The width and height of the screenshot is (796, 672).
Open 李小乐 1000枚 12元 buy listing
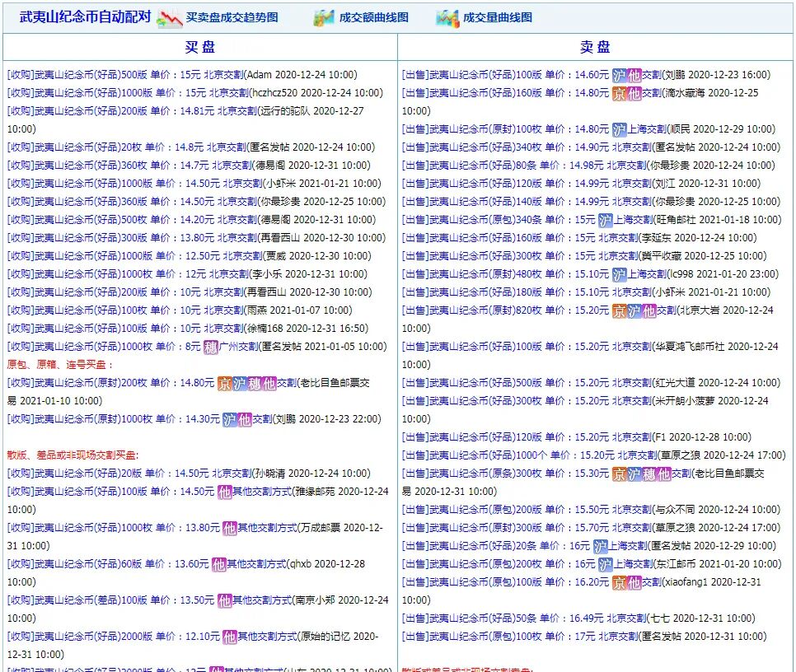pyautogui.click(x=187, y=274)
